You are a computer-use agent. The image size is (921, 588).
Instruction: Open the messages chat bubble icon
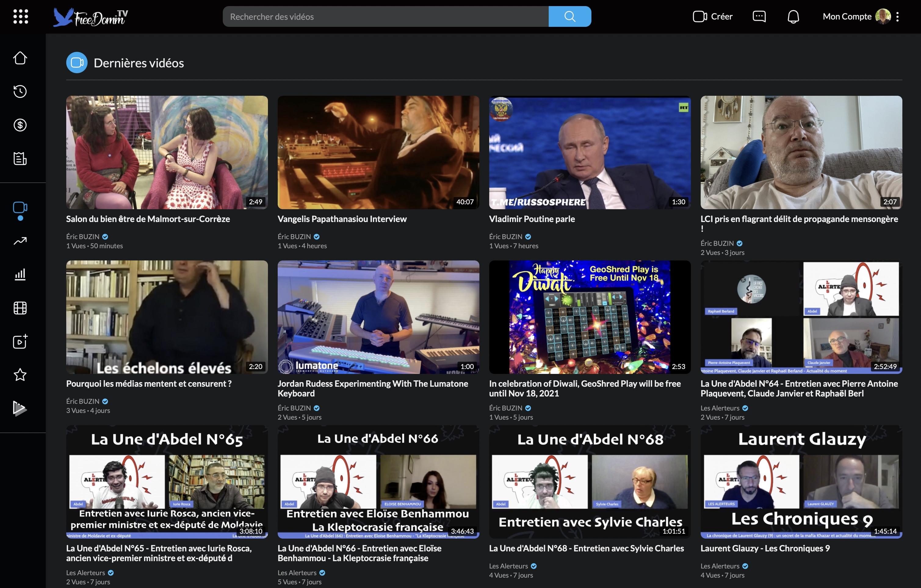(759, 16)
